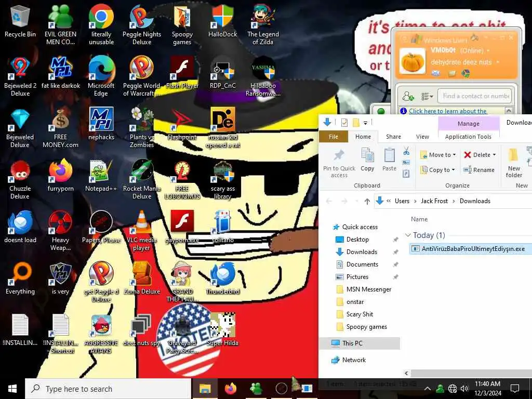Expand the Delete dropdown arrow
Image resolution: width=532 pixels, height=399 pixels.
494,155
